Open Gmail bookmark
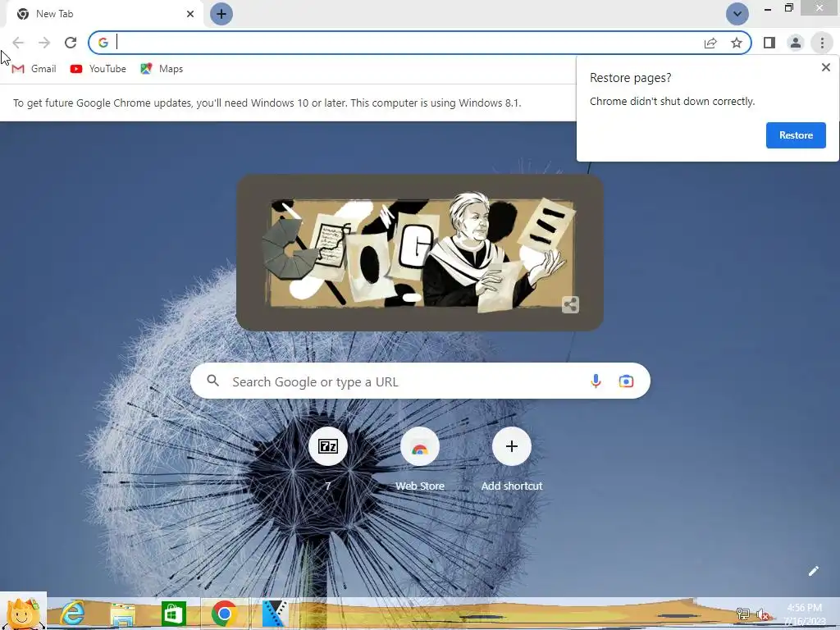Image resolution: width=840 pixels, height=630 pixels. tap(34, 69)
